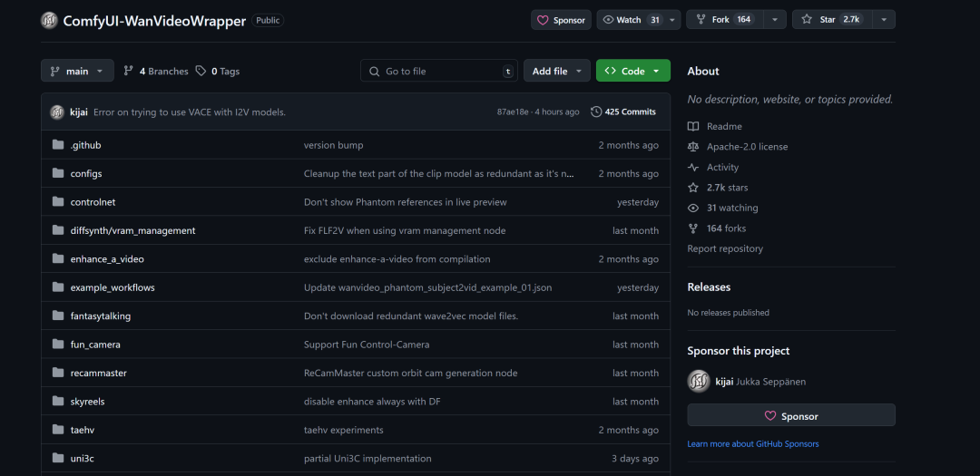Image resolution: width=980 pixels, height=476 pixels.
Task: Open the 0 Tags link
Action: pos(218,72)
